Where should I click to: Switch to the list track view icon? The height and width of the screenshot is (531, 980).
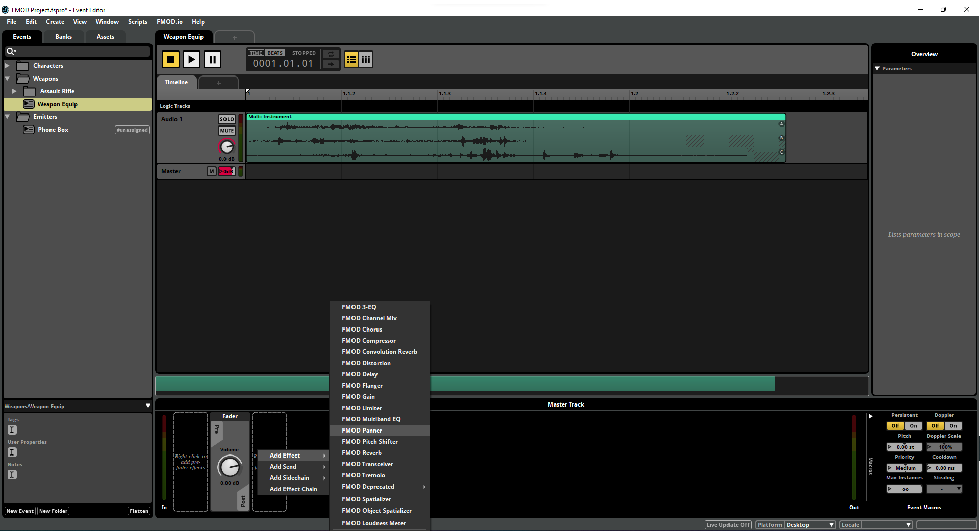[351, 60]
